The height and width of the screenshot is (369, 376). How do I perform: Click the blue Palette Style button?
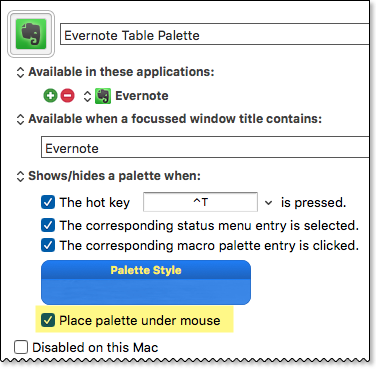click(x=146, y=282)
